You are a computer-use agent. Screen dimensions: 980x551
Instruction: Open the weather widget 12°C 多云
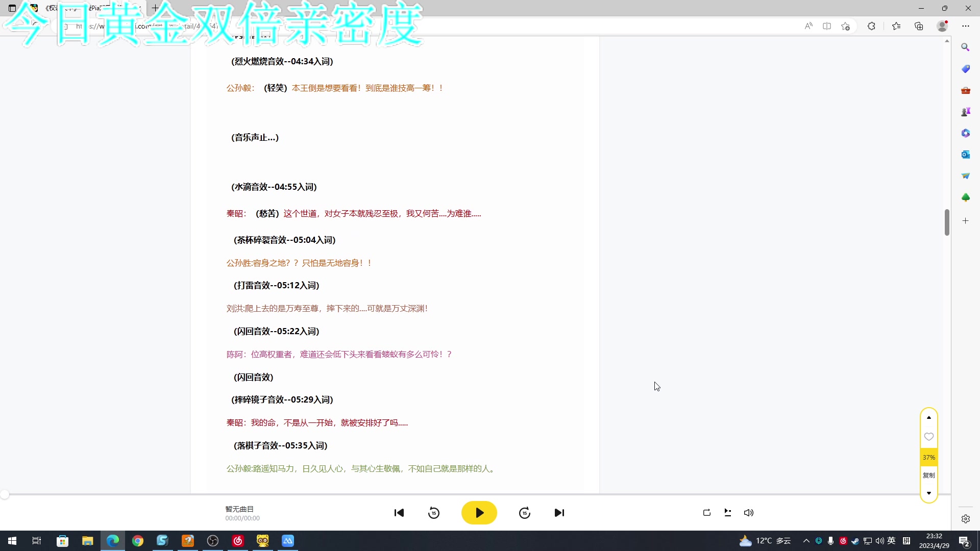point(765,541)
